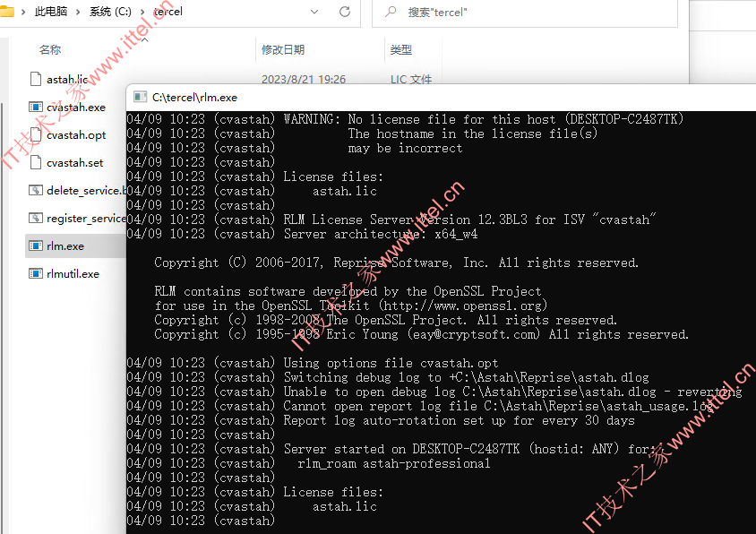Click the http://www.openssl.org text in console
756x534 pixels.
pos(463,306)
